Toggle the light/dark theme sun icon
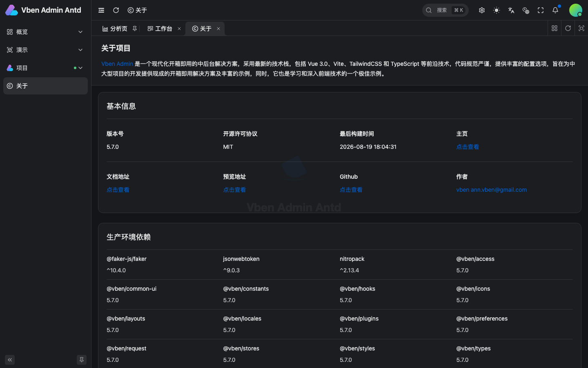The width and height of the screenshot is (588, 368). [497, 10]
